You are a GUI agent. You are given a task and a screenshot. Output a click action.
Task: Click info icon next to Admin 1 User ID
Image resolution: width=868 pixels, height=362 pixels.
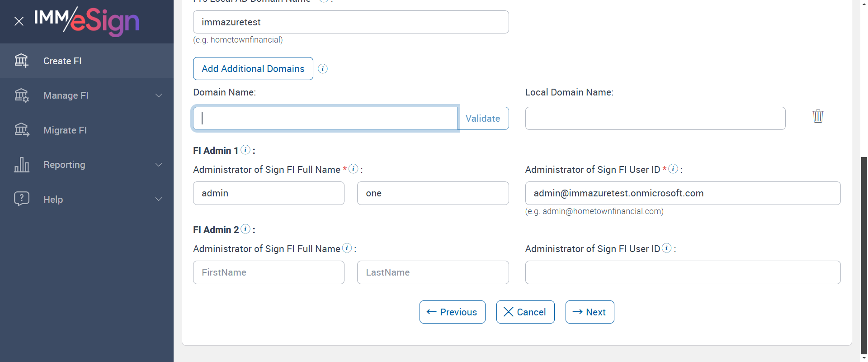(673, 169)
